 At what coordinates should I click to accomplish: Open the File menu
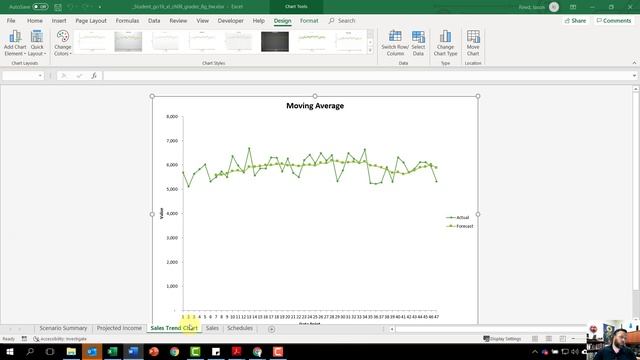tap(11, 20)
